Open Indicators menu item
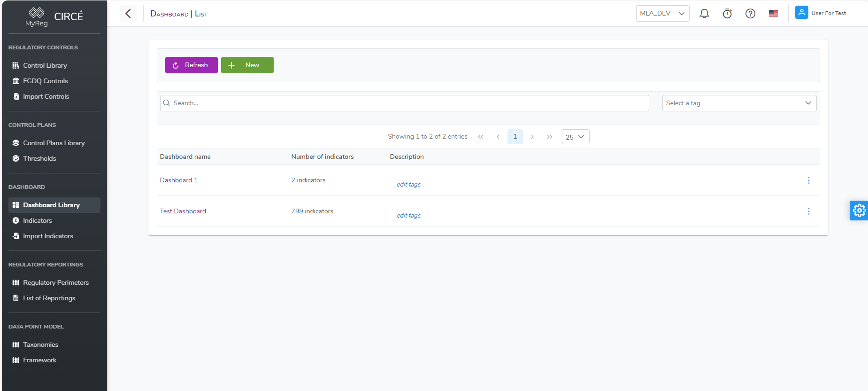Image resolution: width=868 pixels, height=391 pixels. click(x=54, y=220)
